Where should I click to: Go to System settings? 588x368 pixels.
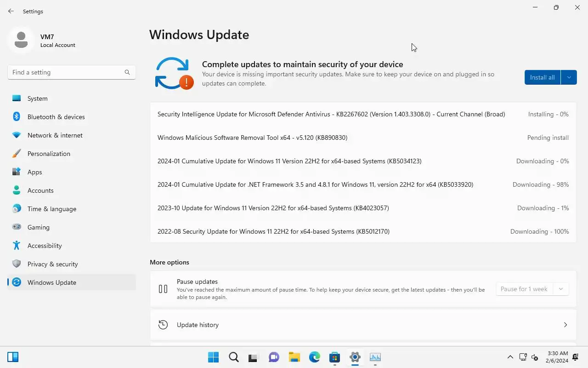[x=72, y=98]
